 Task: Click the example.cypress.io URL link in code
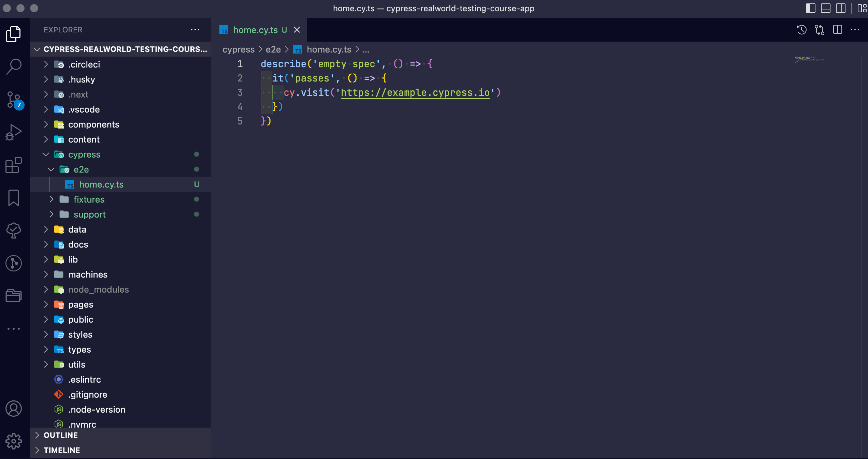coord(415,92)
